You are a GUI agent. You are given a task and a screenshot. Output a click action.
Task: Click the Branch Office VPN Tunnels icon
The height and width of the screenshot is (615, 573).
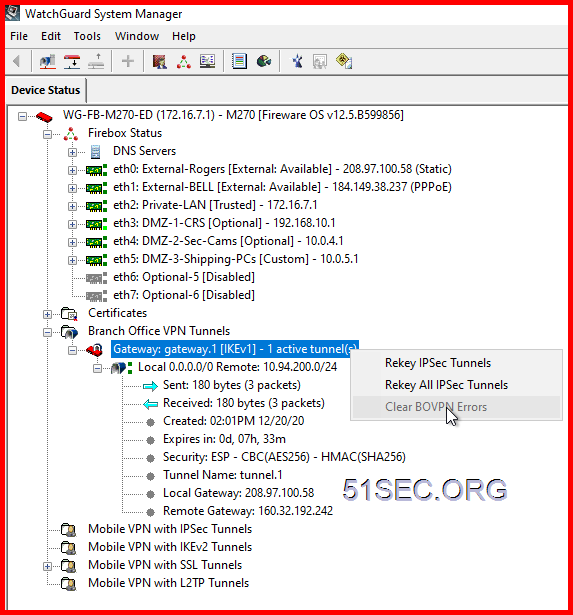tap(69, 332)
